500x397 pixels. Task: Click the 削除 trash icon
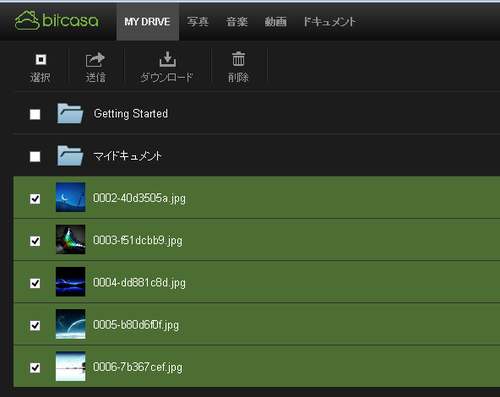click(x=238, y=59)
